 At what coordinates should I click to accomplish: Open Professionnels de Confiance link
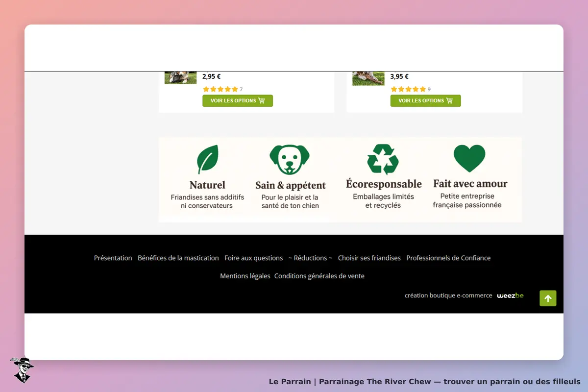coord(448,258)
